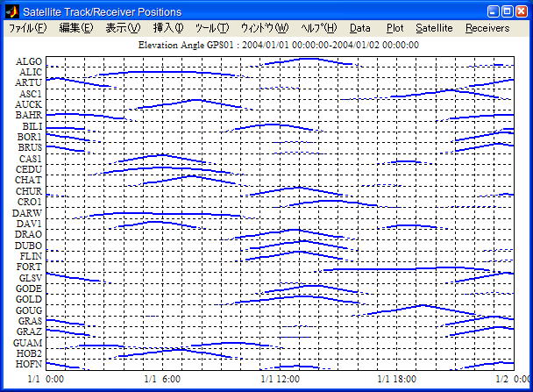This screenshot has width=533, height=392.
Task: Open the ヘルプ(H) menu
Action: pyautogui.click(x=318, y=28)
